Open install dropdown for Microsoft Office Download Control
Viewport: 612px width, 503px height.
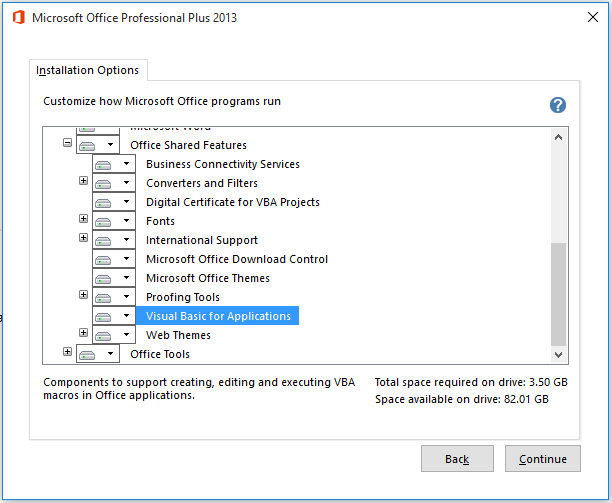click(x=114, y=259)
